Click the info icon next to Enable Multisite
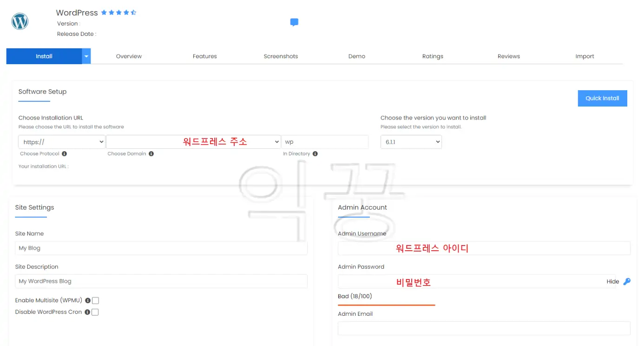Image resolution: width=644 pixels, height=346 pixels. (88, 300)
